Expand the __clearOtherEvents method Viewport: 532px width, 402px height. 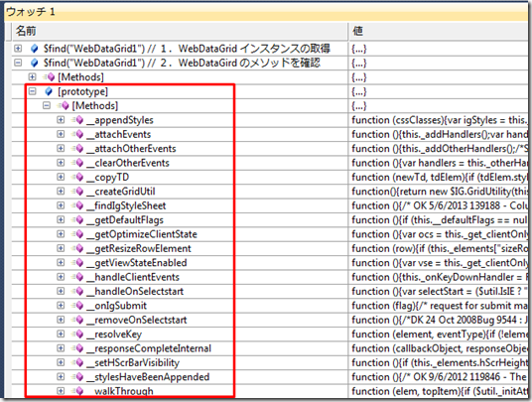tap(61, 163)
